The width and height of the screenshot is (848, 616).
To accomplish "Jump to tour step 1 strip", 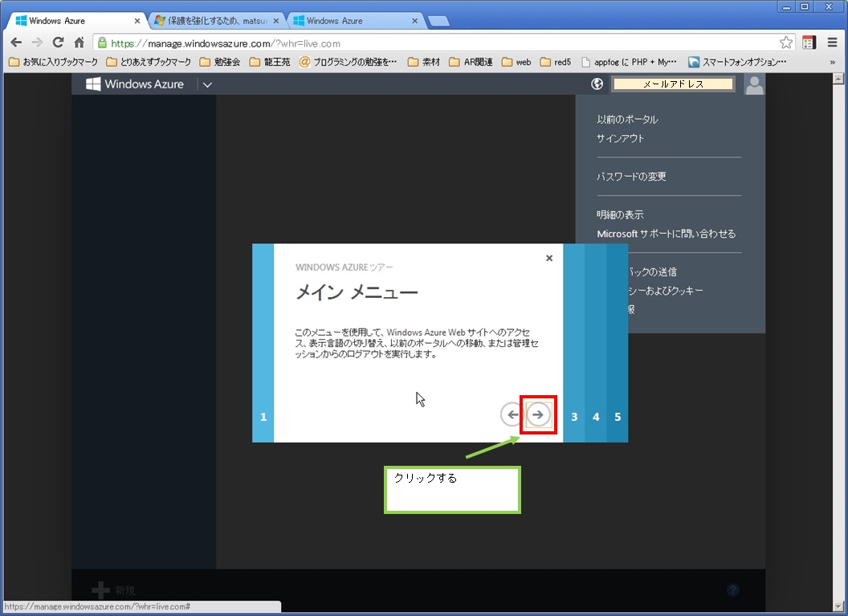I will click(263, 343).
